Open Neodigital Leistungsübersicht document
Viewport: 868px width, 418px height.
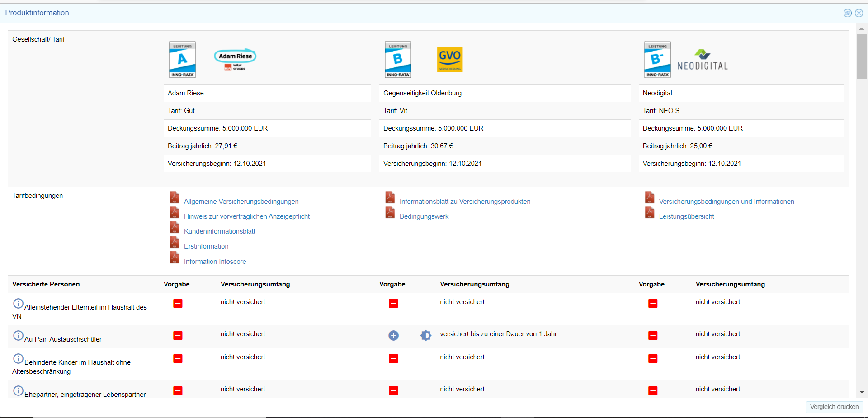click(x=686, y=216)
